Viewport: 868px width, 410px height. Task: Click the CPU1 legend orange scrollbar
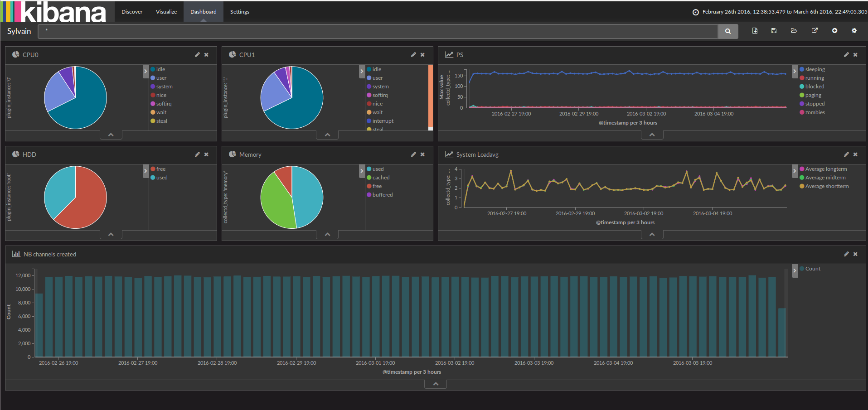click(x=431, y=96)
